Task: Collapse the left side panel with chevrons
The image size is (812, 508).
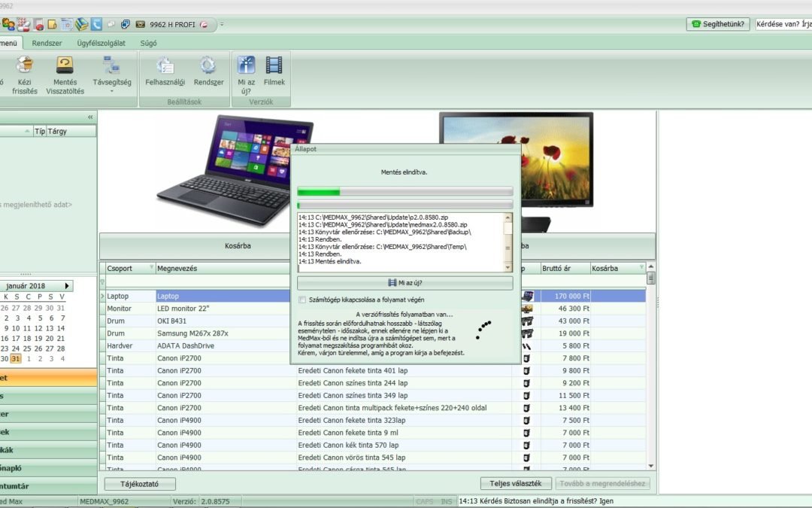Action: pyautogui.click(x=90, y=117)
